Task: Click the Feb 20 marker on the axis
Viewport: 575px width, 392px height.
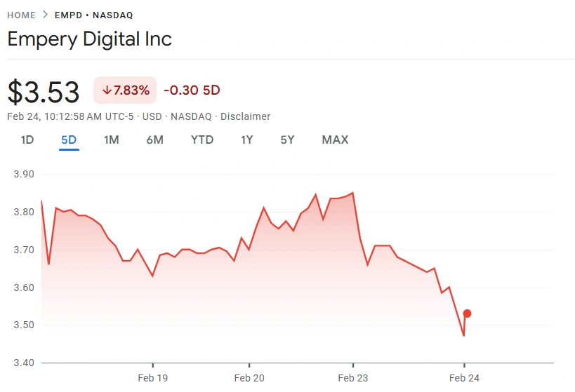Action: click(x=249, y=378)
